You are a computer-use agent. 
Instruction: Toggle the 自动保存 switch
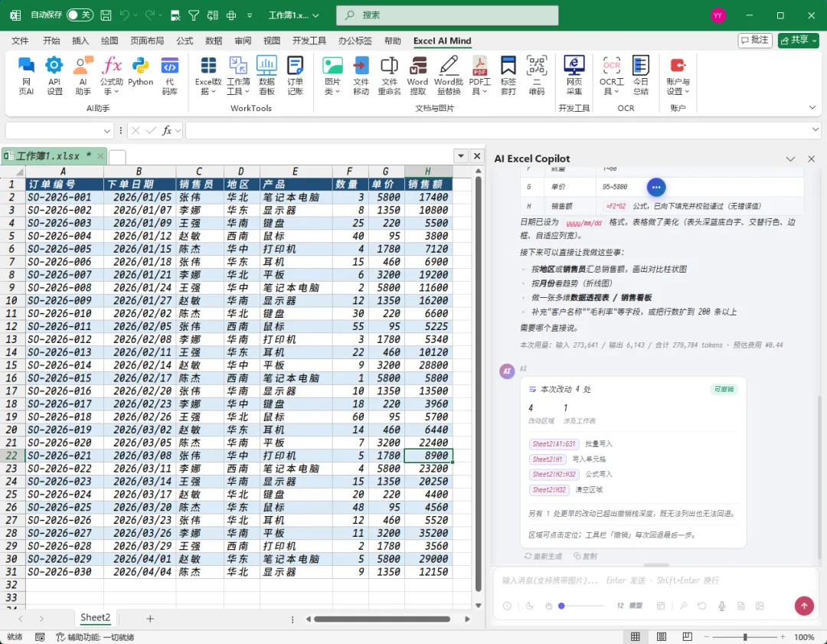coord(80,15)
